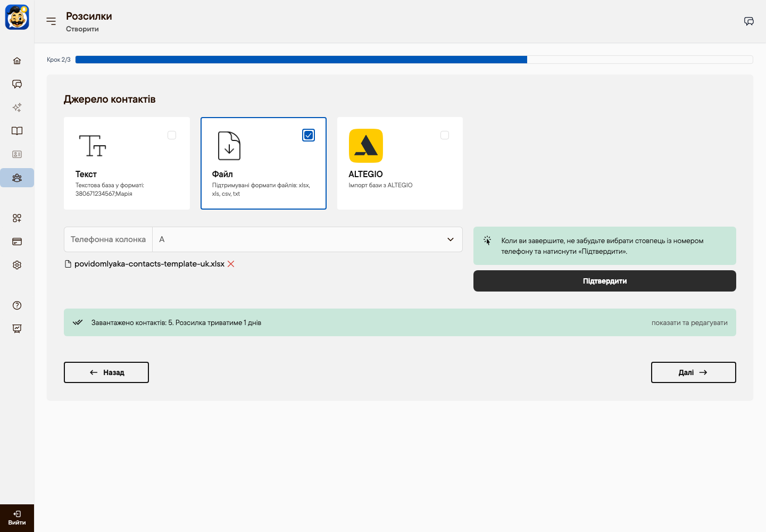Check the Текст source checkbox

point(172,135)
